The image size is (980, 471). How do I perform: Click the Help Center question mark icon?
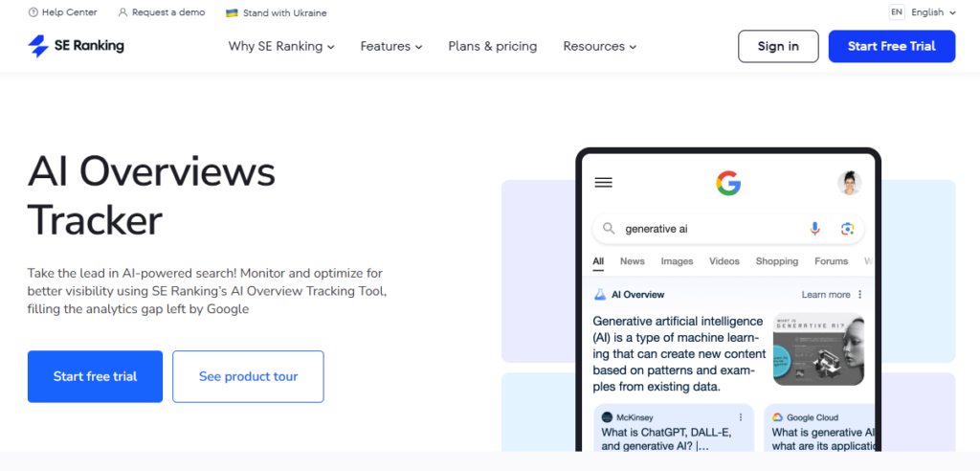click(33, 12)
